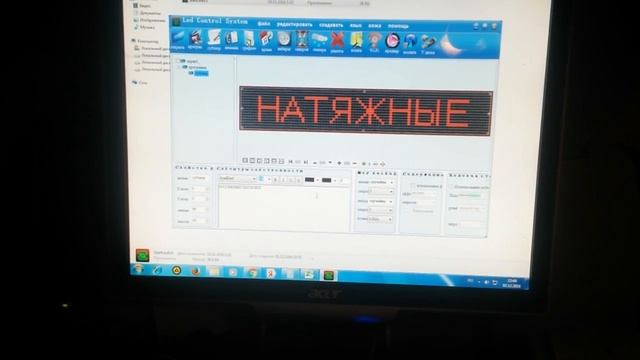Open the Язык language menu

coord(356,25)
